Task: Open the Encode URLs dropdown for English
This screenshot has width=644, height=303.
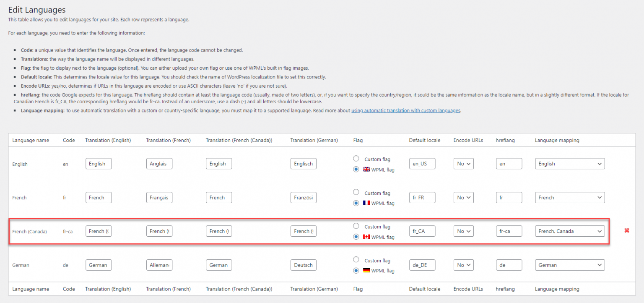Action: click(x=463, y=163)
